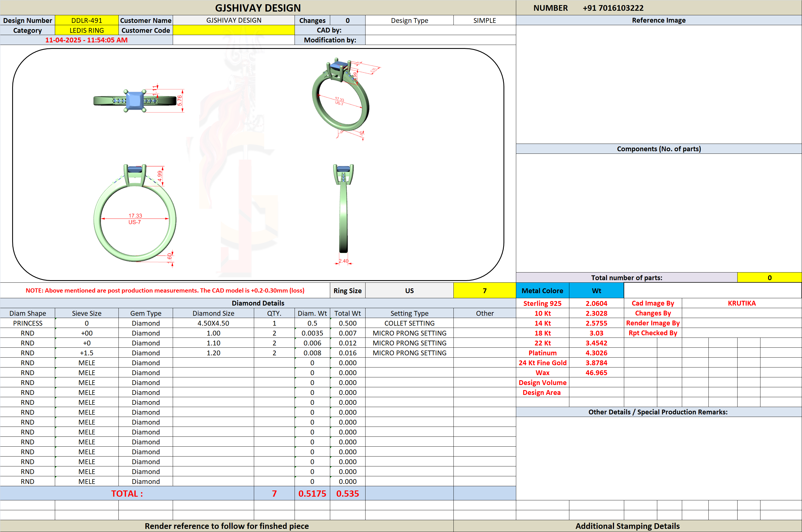Click the top-view ring render thumbnail
The width and height of the screenshot is (802, 532).
139,100
